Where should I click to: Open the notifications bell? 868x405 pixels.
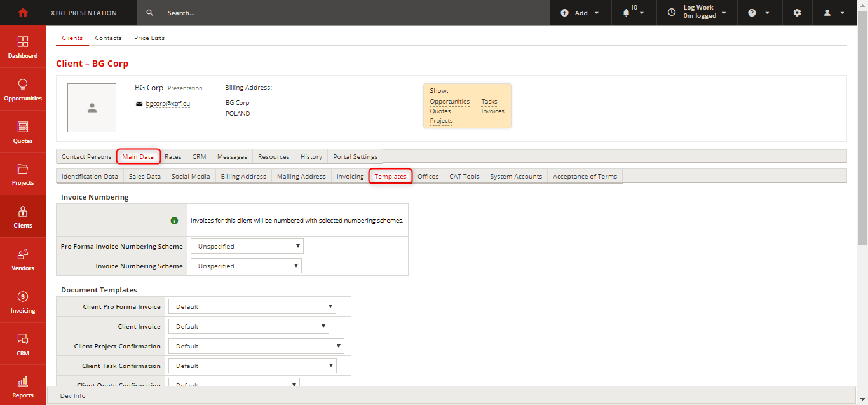(627, 13)
